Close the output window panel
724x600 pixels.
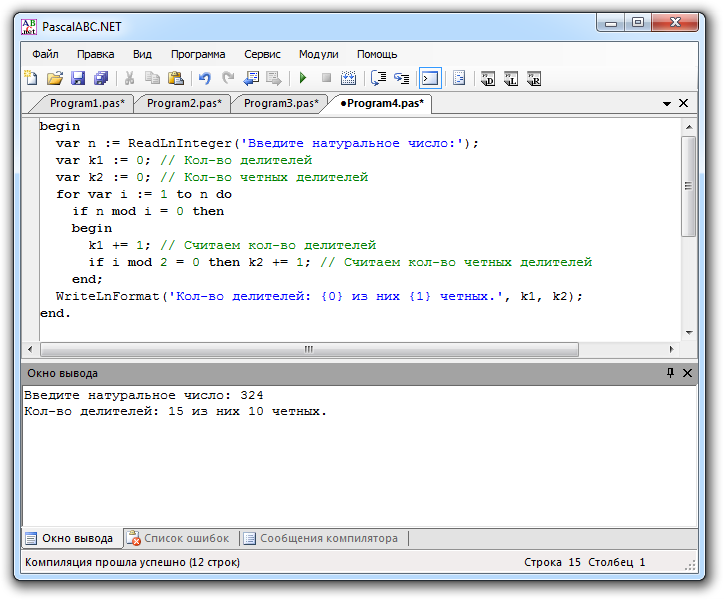click(685, 373)
